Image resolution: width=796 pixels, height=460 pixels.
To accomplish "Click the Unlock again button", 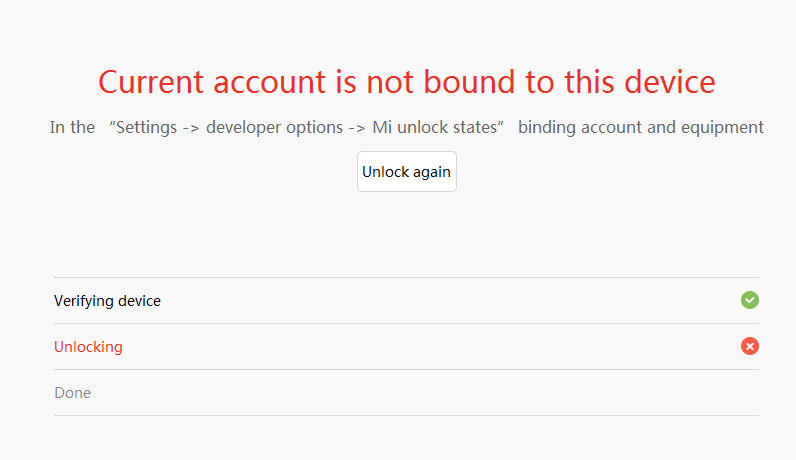I will [406, 172].
